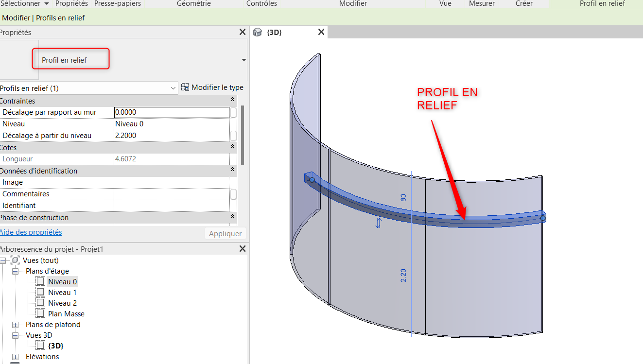The image size is (643, 364).
Task: Click the Image value field
Action: click(172, 182)
